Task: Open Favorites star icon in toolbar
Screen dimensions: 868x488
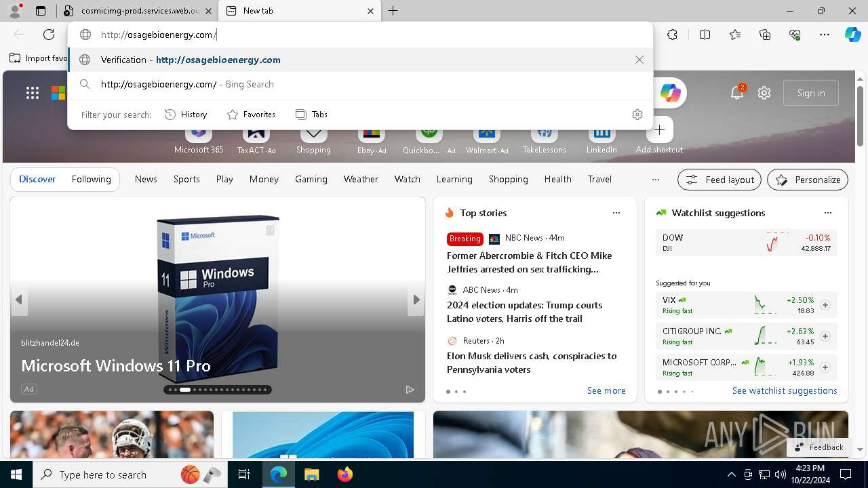Action: tap(735, 35)
